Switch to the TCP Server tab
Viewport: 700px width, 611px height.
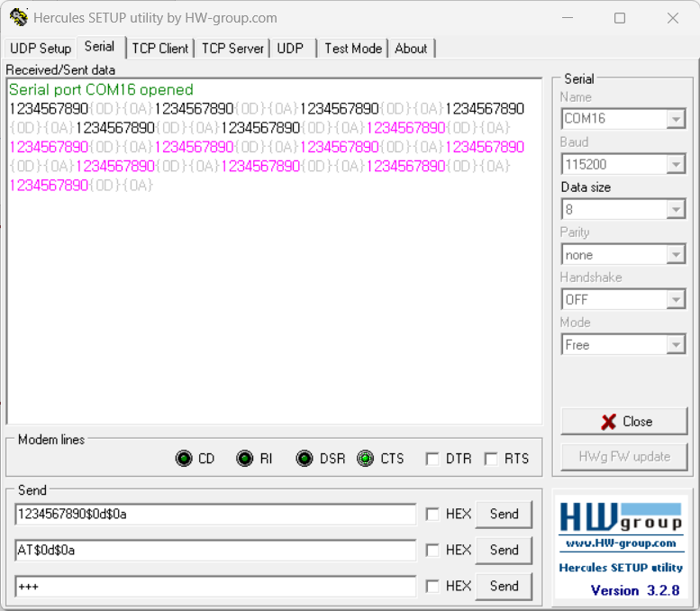[232, 49]
